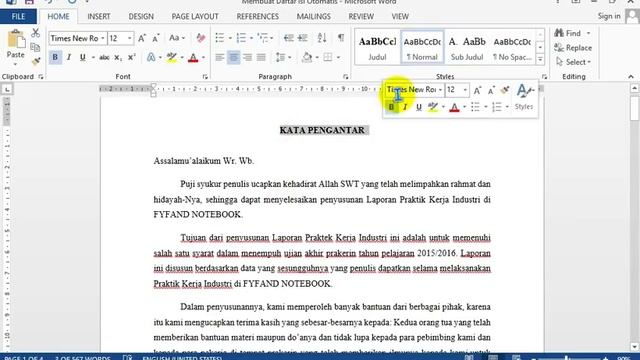Image resolution: width=640 pixels, height=360 pixels.
Task: Open Paragraph dialog launcher
Action: [x=345, y=77]
